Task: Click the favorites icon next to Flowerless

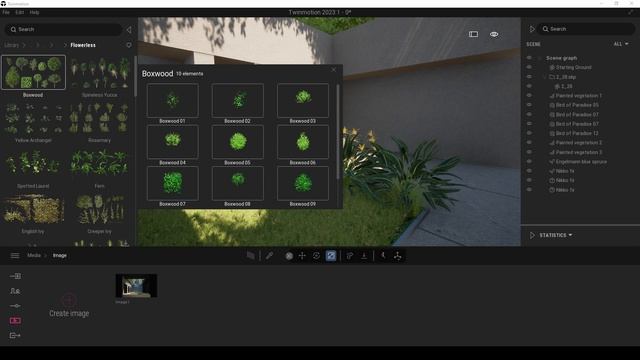Action: (x=129, y=45)
